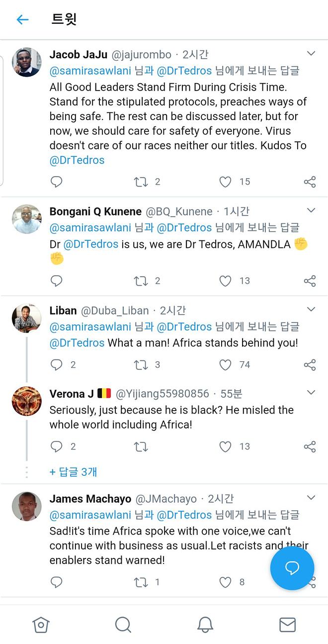Share Jacob JaJu's tweet
The width and height of the screenshot is (328, 644).
(x=310, y=182)
